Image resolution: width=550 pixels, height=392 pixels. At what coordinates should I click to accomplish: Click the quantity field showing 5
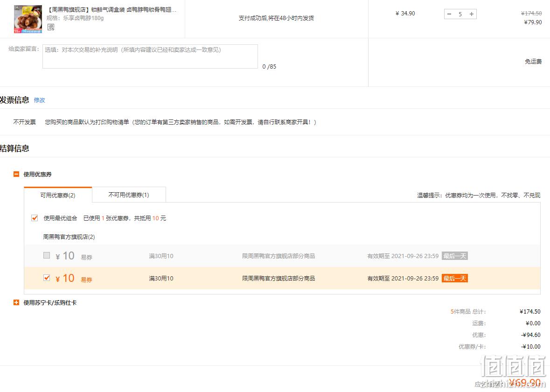tap(460, 14)
